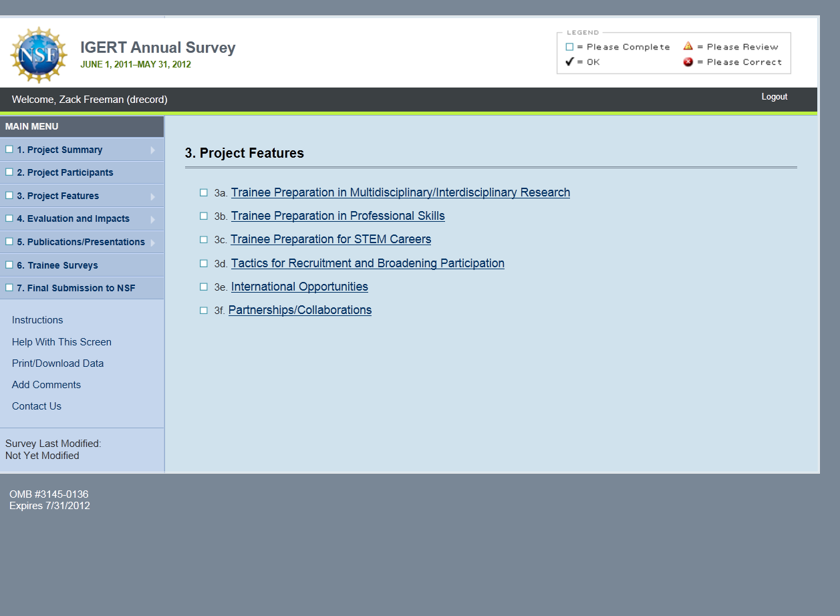Viewport: 840px width, 616px height.
Task: Open Help With This Screen
Action: [61, 342]
